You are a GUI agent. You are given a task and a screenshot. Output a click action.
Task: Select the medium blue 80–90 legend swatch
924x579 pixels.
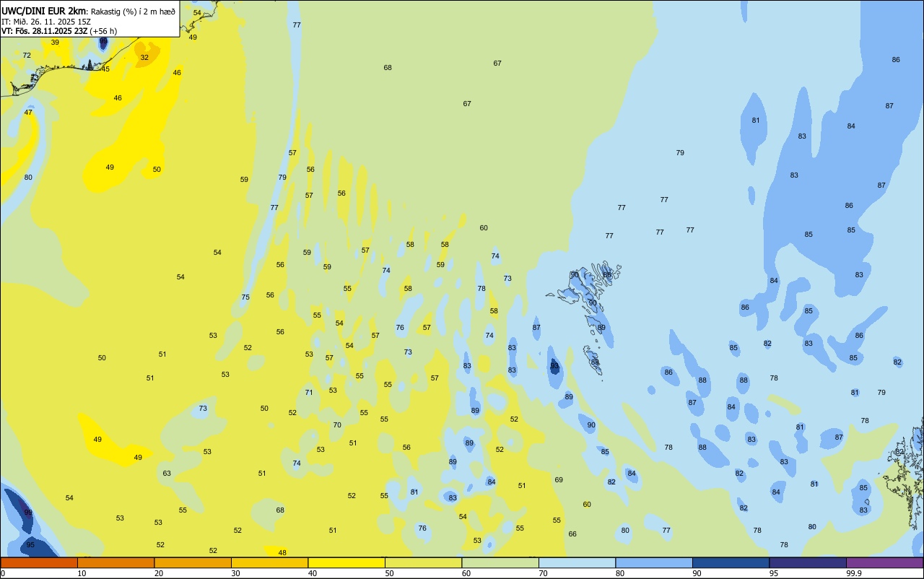tap(654, 562)
